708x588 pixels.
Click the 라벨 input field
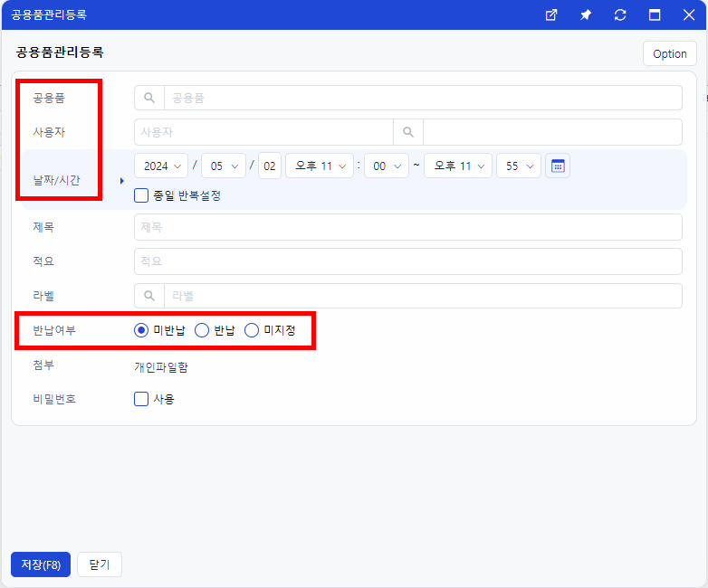[423, 296]
